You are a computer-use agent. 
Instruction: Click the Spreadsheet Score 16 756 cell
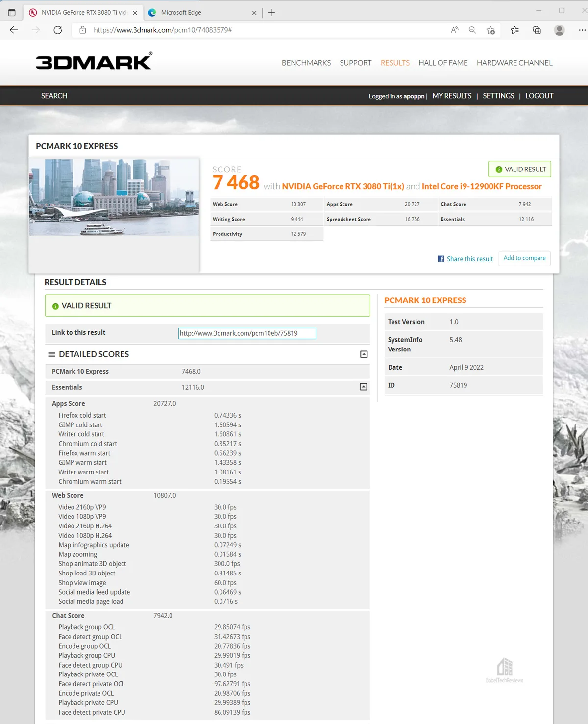pyautogui.click(x=381, y=219)
